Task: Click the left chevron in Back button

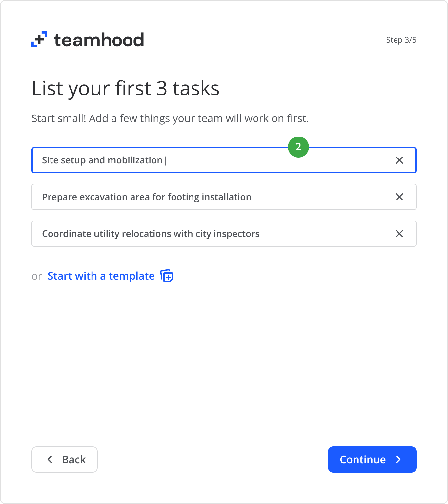Action: pyautogui.click(x=50, y=459)
